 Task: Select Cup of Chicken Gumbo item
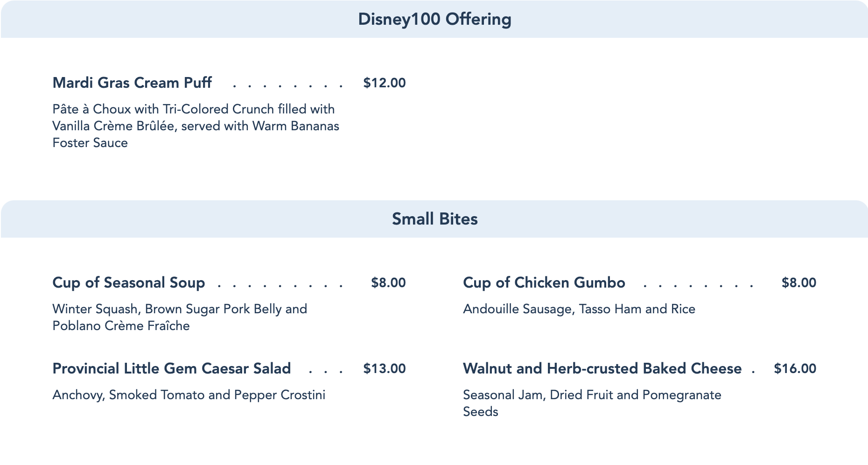[x=544, y=282]
